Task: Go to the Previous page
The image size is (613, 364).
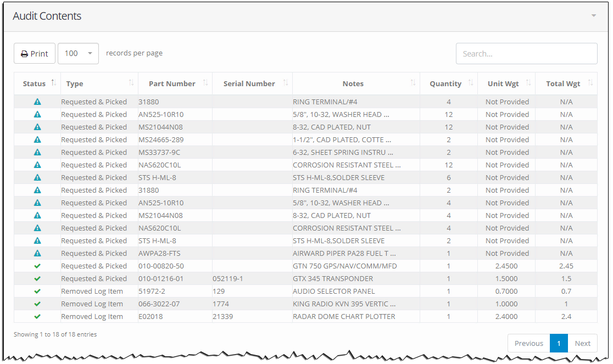Action: (528, 343)
